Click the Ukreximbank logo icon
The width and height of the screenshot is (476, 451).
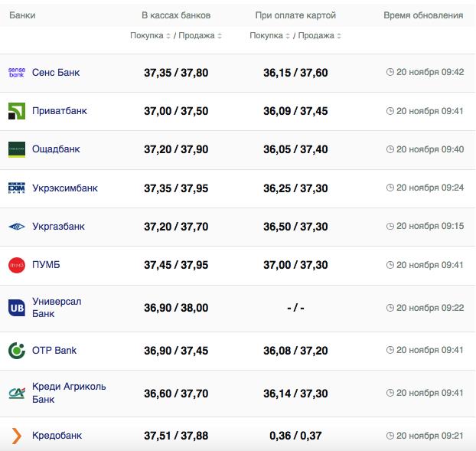coord(17,188)
